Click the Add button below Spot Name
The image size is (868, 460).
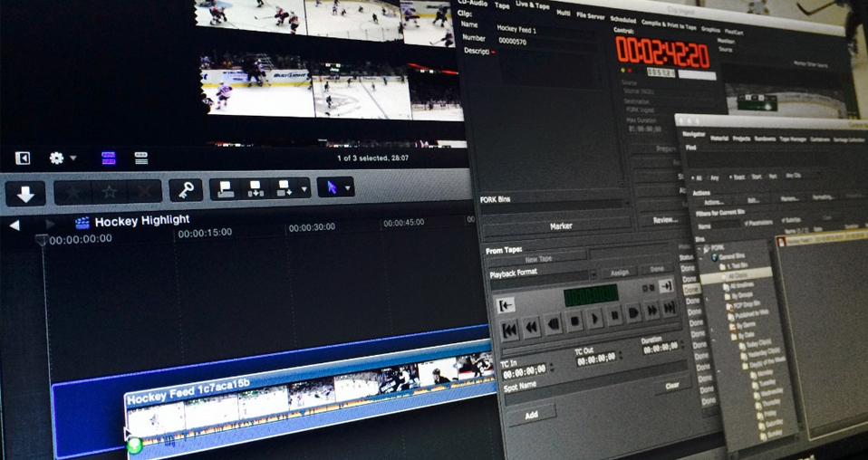(531, 415)
